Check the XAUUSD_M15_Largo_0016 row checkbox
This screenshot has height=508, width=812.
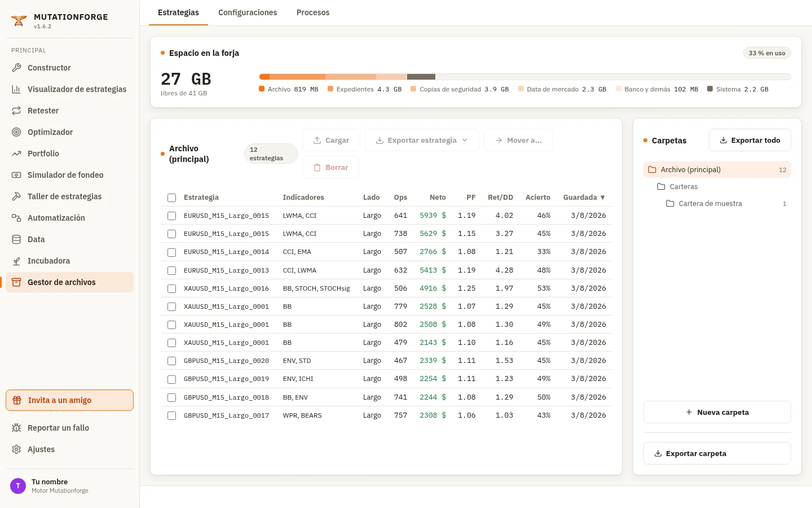[171, 288]
